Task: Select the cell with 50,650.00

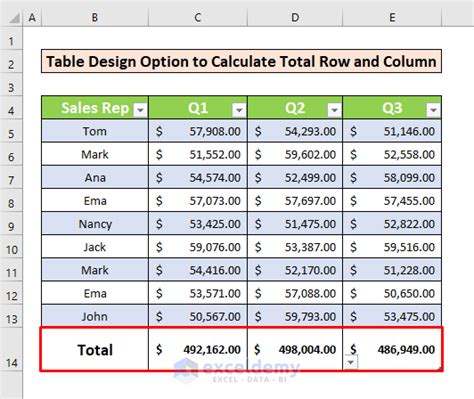Action: click(x=392, y=293)
